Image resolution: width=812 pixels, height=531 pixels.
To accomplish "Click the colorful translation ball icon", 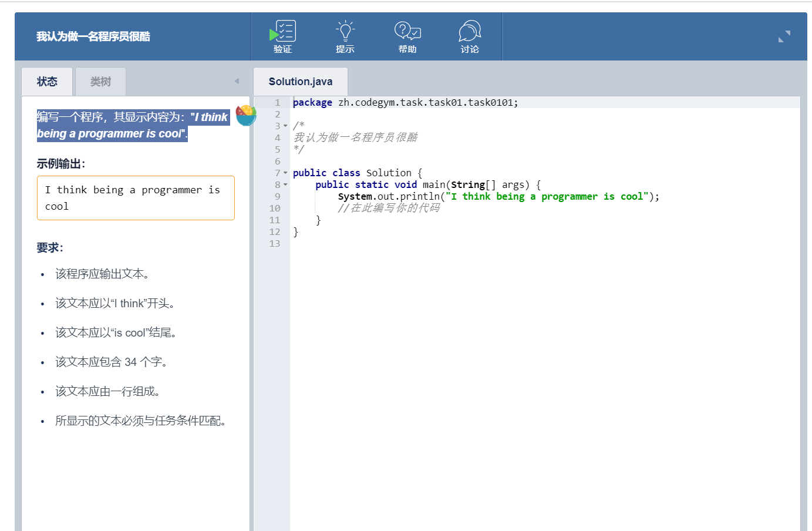I will [x=246, y=116].
